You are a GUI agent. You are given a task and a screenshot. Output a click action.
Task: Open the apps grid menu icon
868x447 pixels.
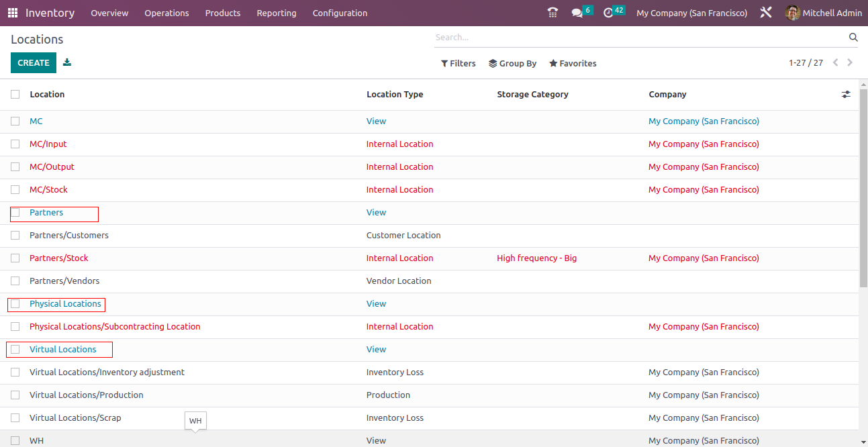[13, 13]
